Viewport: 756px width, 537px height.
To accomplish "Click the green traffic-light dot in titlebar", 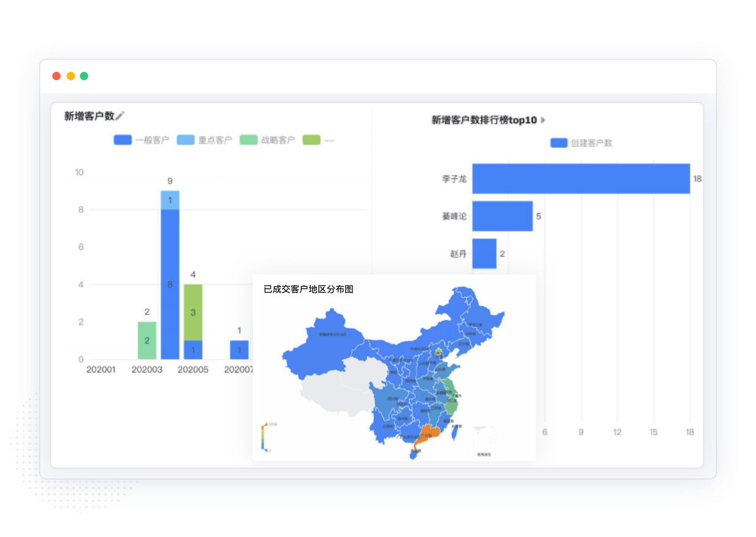I will [x=84, y=76].
